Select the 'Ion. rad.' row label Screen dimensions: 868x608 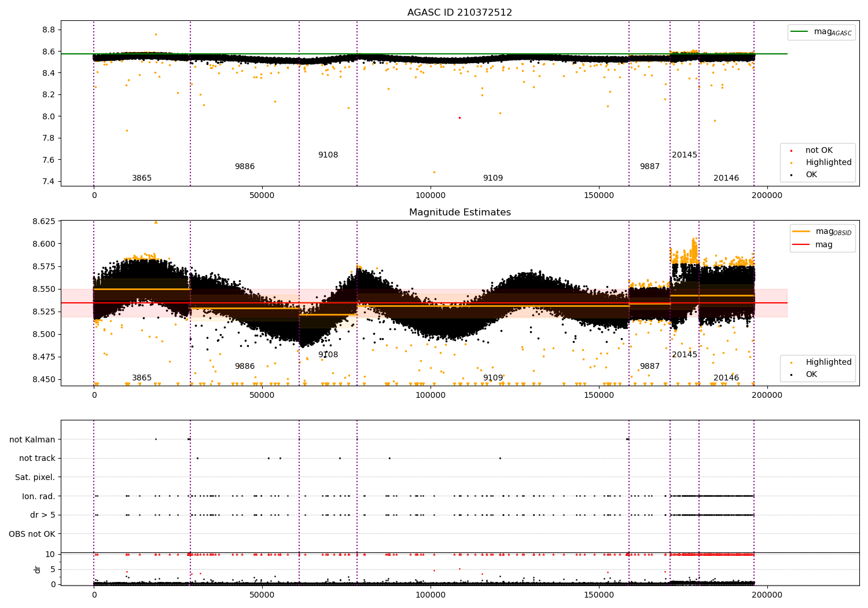[39, 496]
